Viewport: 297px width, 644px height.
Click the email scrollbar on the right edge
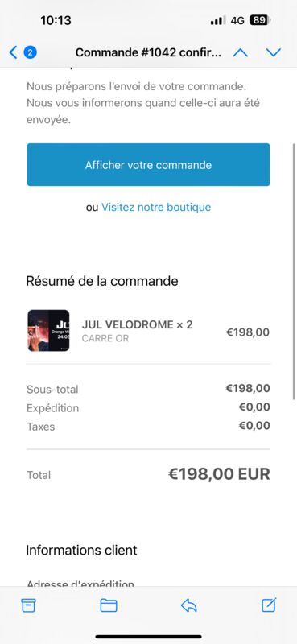point(294,271)
